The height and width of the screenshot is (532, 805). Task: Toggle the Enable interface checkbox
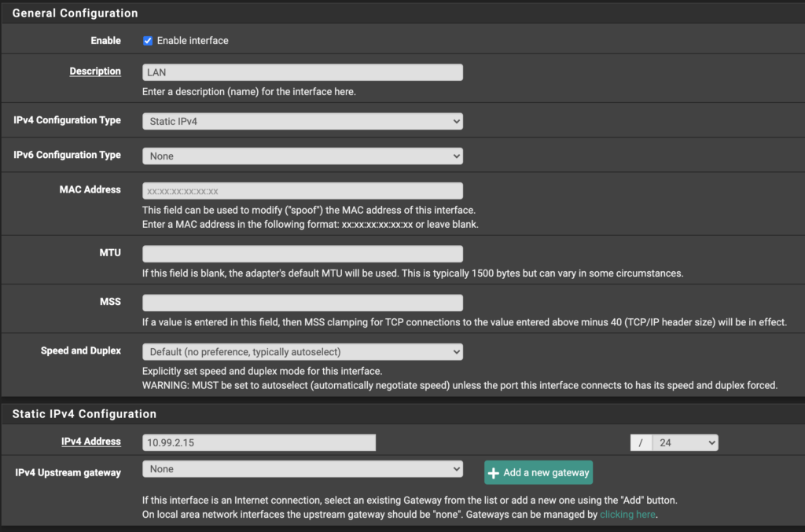(x=148, y=40)
